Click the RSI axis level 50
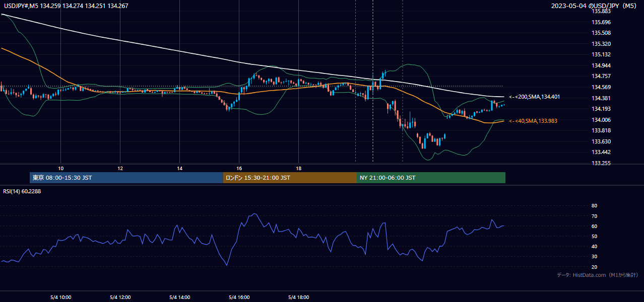Image resolution: width=644 pixels, height=302 pixels. tap(594, 236)
